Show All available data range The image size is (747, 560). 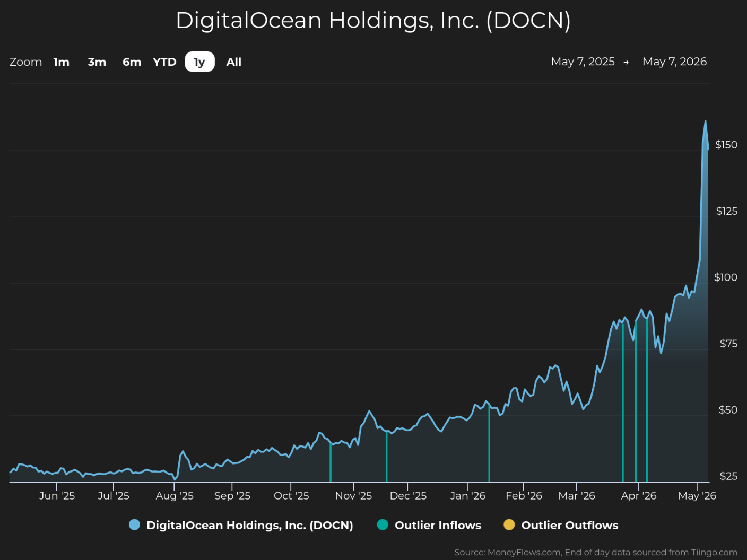234,62
